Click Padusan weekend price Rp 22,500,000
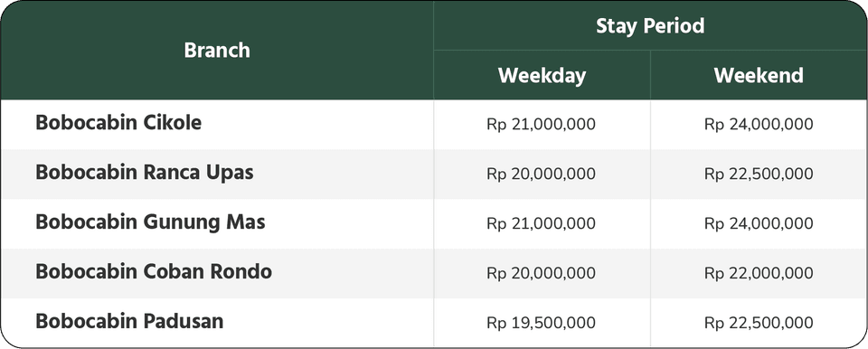Viewport: 868px width, 349px height. [x=759, y=323]
